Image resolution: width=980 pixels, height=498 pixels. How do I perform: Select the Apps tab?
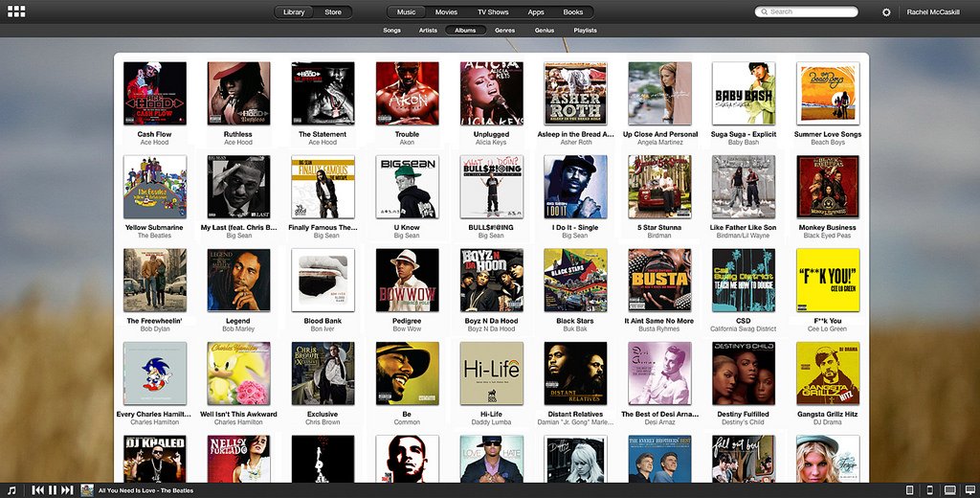click(536, 11)
